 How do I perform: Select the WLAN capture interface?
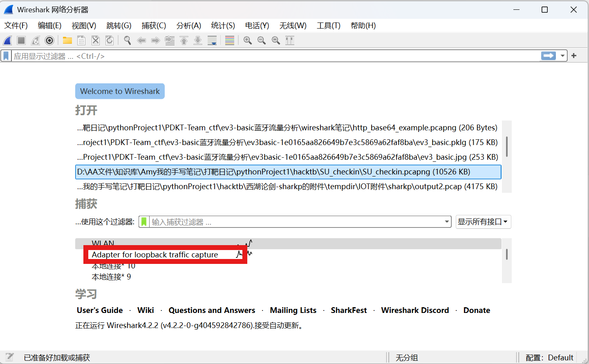[x=288, y=243]
